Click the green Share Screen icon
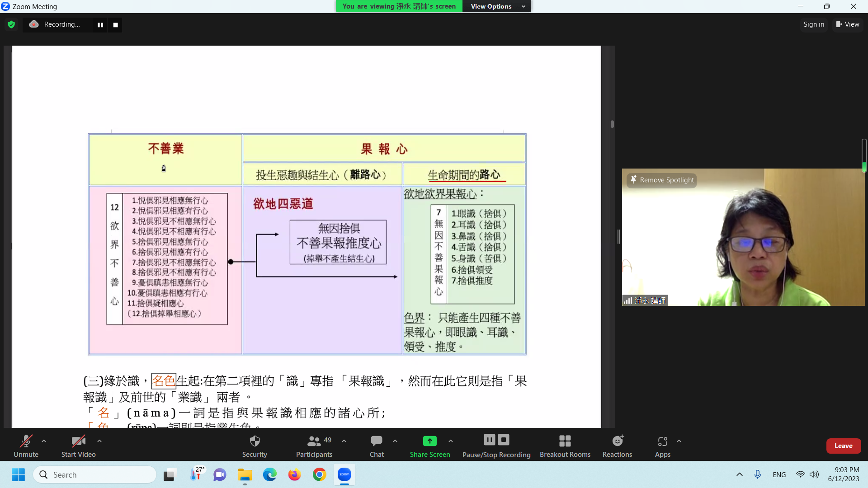Viewport: 868px width, 488px height. (x=429, y=441)
